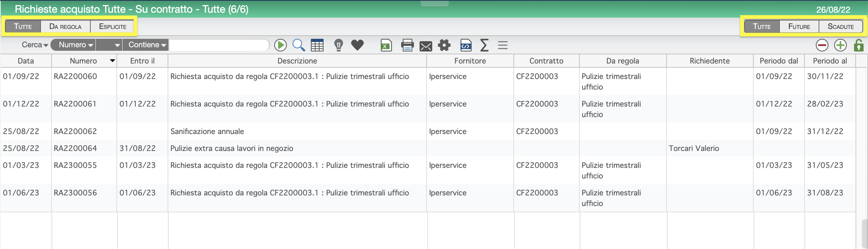The width and height of the screenshot is (868, 249).
Task: Click Entro il date 31/08/22
Action: (x=137, y=148)
